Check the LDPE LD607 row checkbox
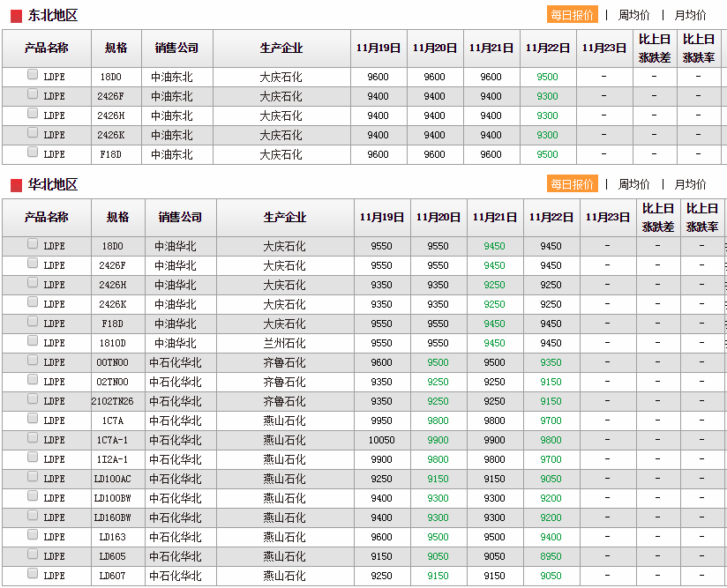This screenshot has height=588, width=727. click(x=33, y=573)
